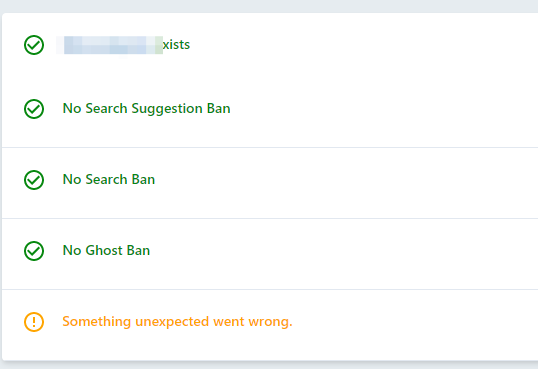Click the 'Something unexpected went wrong.' message
Image resolution: width=538 pixels, height=369 pixels.
[177, 322]
